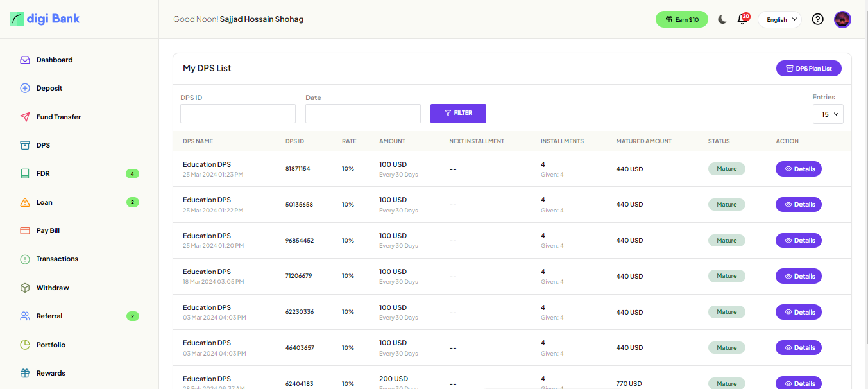Click the Portfolio pie chart icon
This screenshot has width=868, height=389.
point(25,345)
